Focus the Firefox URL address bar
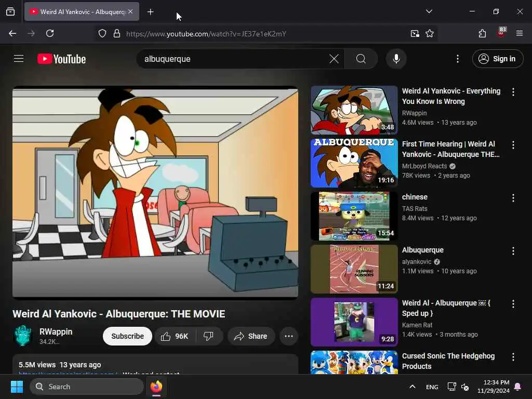This screenshot has height=399, width=532. [x=264, y=34]
